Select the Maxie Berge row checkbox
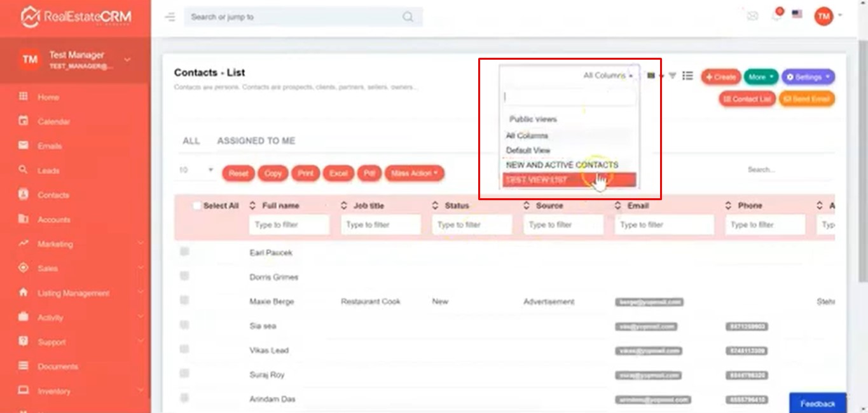This screenshot has width=868, height=413. point(184,301)
